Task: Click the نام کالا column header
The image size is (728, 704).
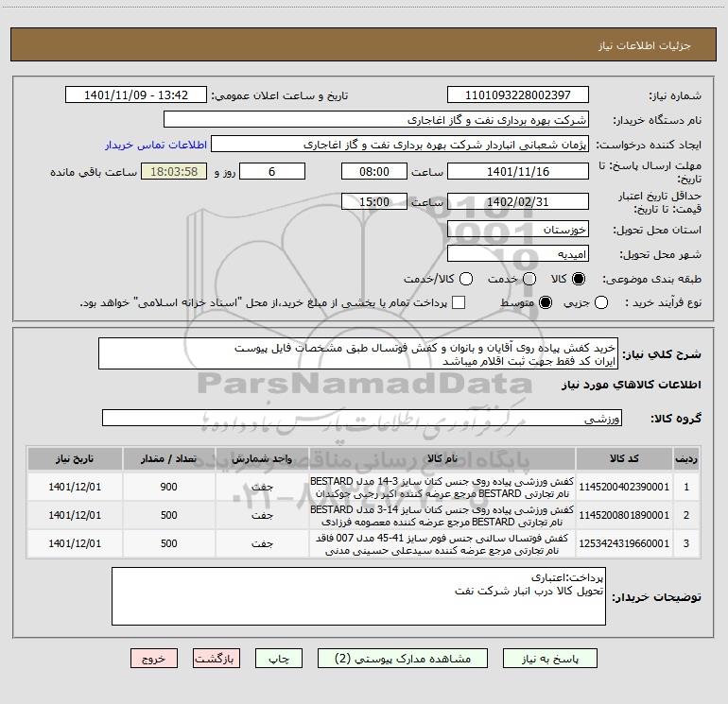Action: [x=442, y=458]
